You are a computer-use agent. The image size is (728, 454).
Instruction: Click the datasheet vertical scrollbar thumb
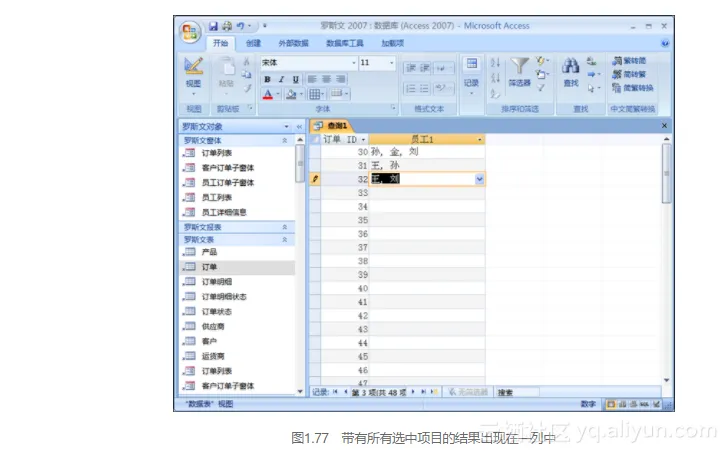[666, 173]
